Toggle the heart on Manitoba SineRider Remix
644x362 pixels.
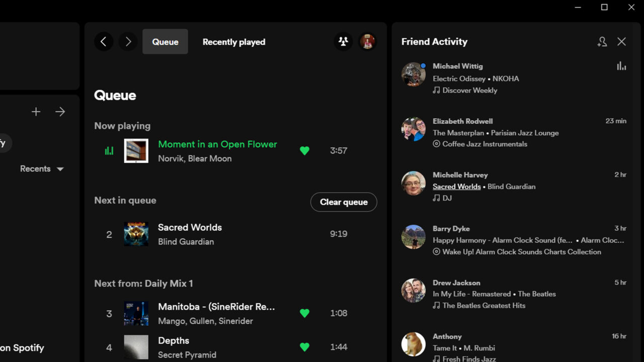click(304, 313)
